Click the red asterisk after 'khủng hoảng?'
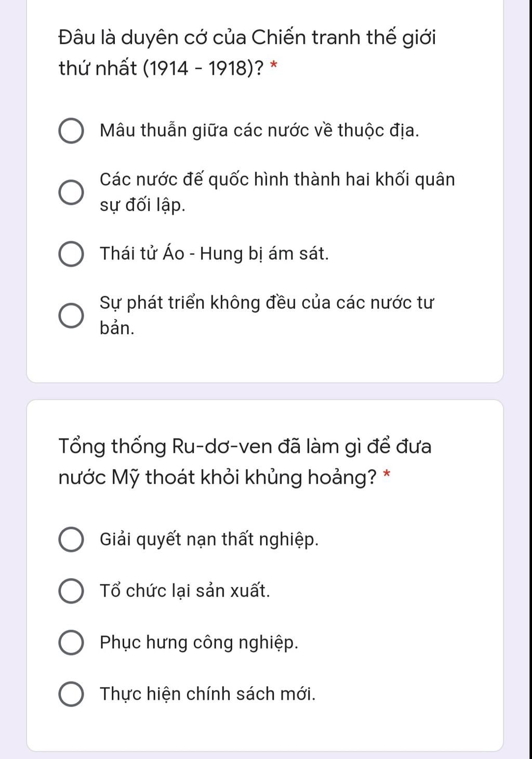 tap(386, 475)
